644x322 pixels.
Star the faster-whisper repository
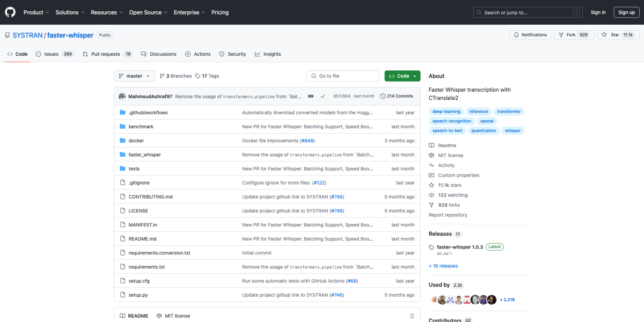click(614, 35)
